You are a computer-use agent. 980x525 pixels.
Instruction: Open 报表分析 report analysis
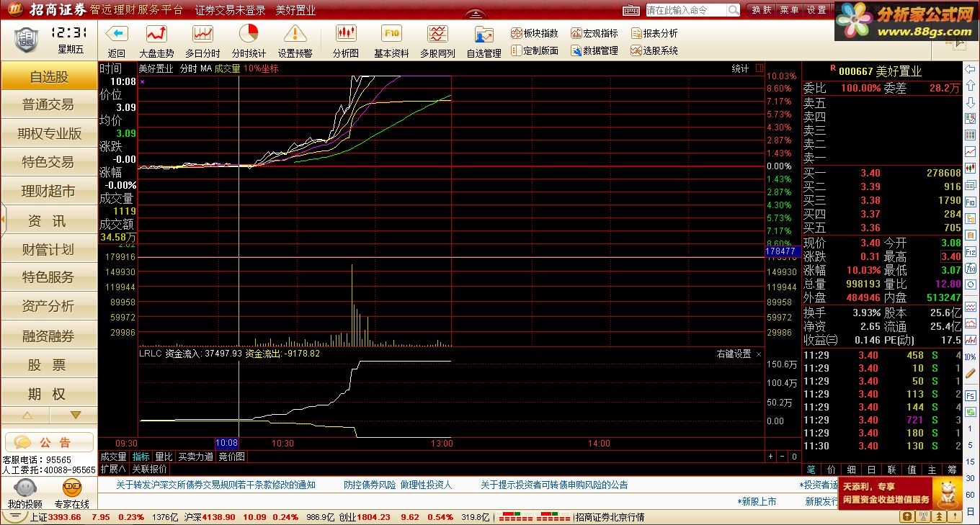tap(654, 33)
